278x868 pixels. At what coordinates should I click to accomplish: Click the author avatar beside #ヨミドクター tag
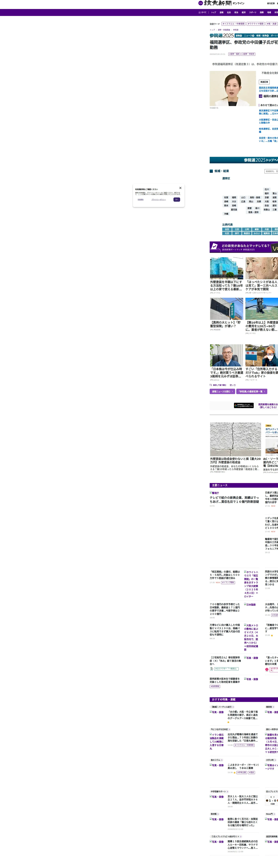tap(212, 669)
